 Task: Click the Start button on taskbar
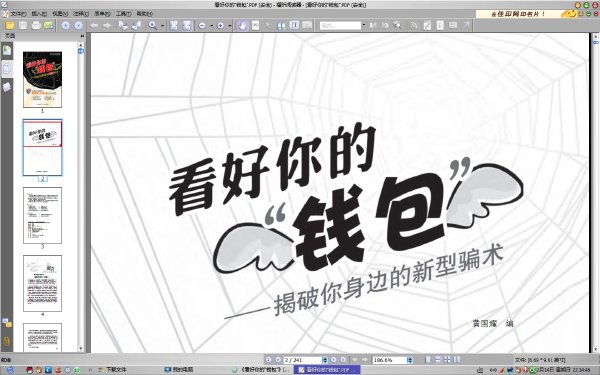(10, 370)
